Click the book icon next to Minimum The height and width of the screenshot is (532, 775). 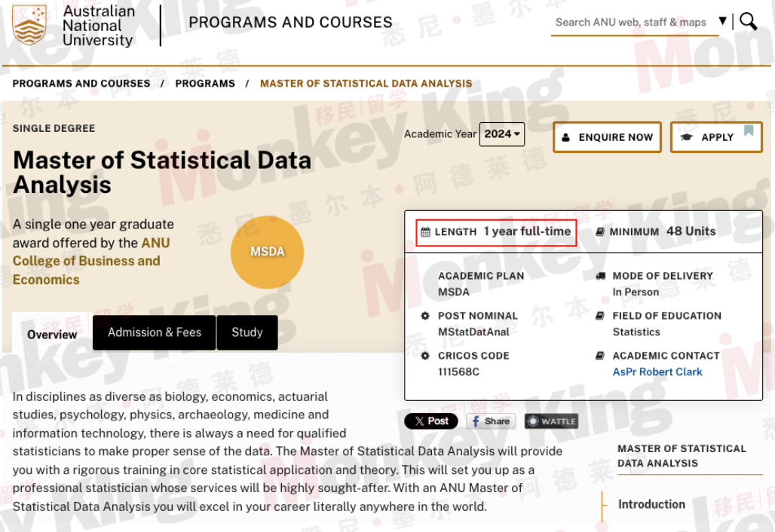[600, 231]
